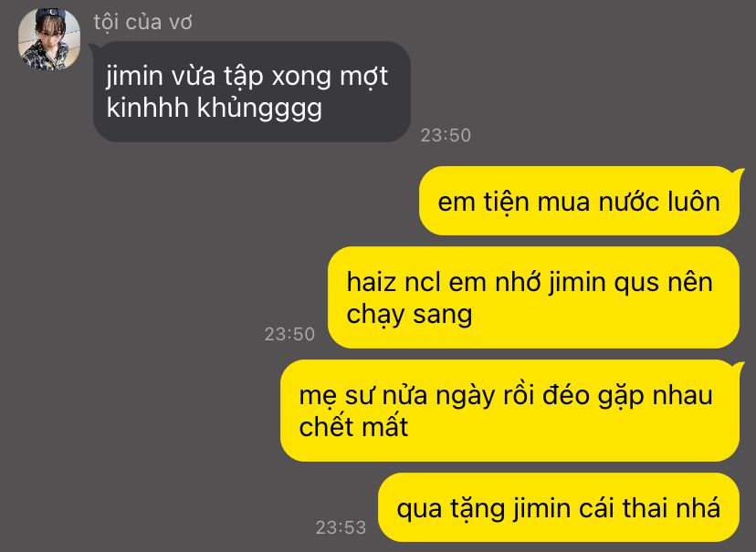Click the 23:50 timestamp beside the gray bubble
756x552 pixels.
tap(446, 135)
